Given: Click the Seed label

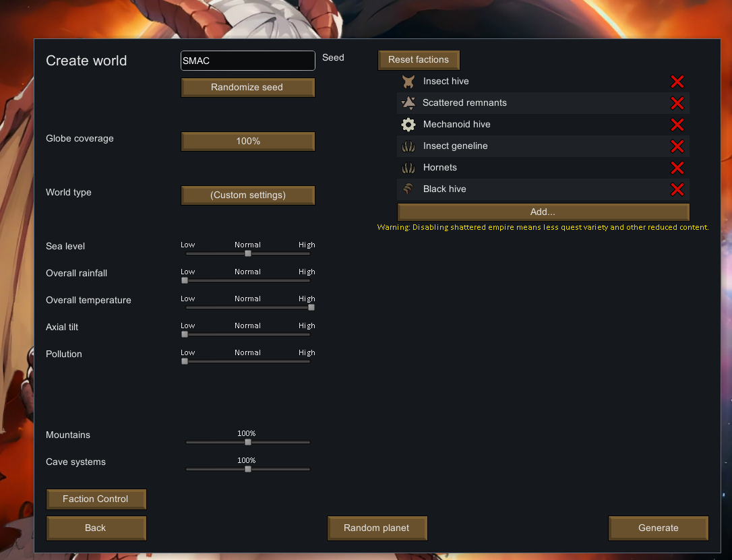Looking at the screenshot, I should [x=333, y=57].
